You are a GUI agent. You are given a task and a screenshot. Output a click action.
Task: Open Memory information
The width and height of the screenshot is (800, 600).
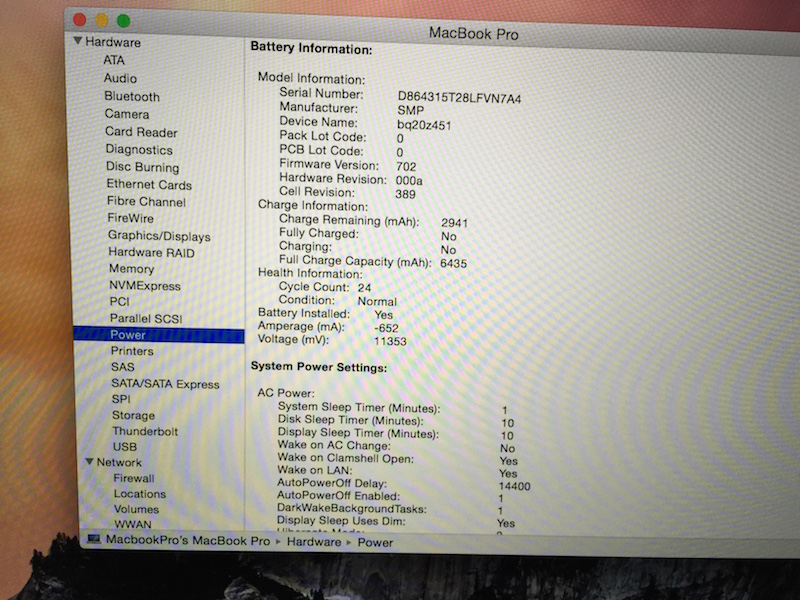(131, 269)
